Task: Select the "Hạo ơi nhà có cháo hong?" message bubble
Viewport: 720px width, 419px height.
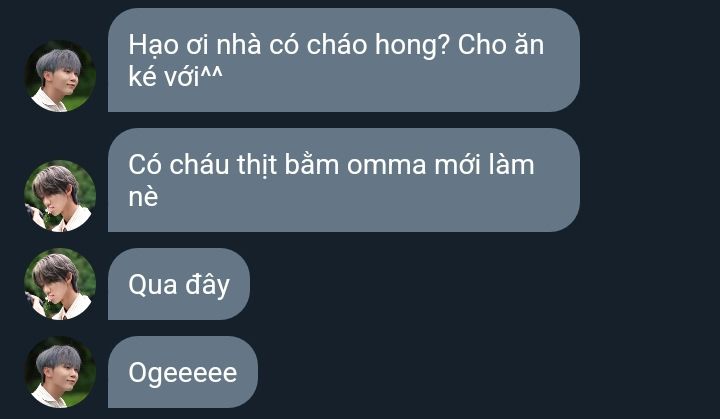Action: tap(343, 60)
